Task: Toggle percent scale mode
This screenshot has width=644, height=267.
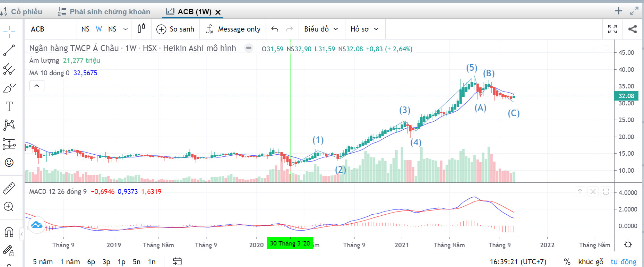Action: tap(567, 262)
